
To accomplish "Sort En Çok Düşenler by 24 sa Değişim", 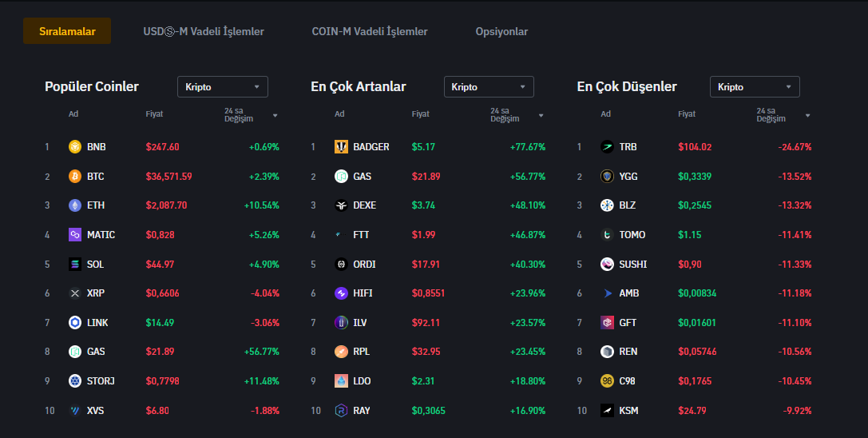I will (783, 115).
